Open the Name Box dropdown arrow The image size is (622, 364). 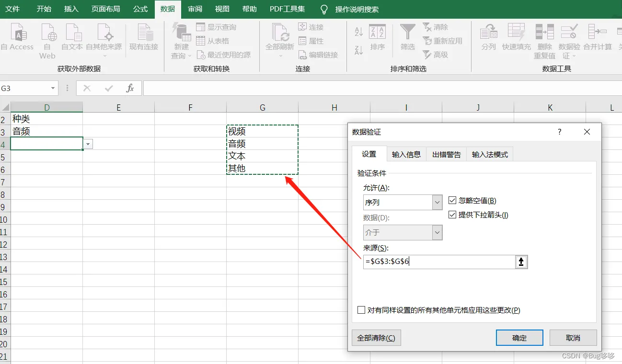[53, 89]
